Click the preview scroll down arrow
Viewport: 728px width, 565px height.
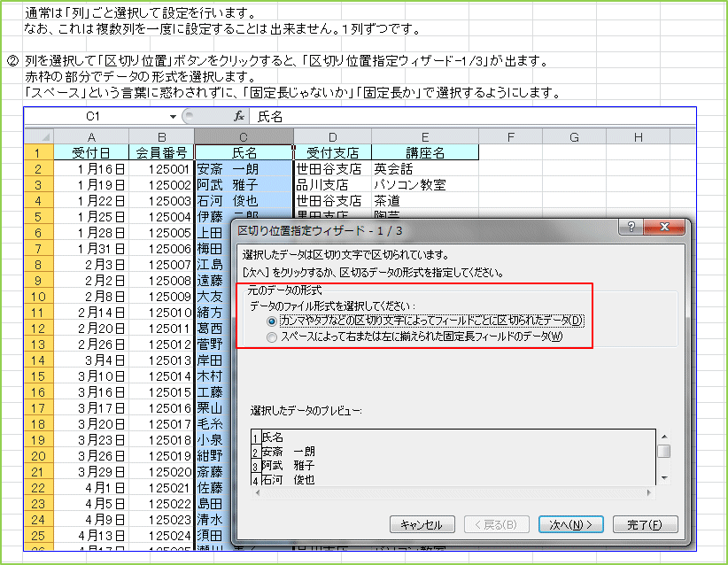(x=664, y=477)
